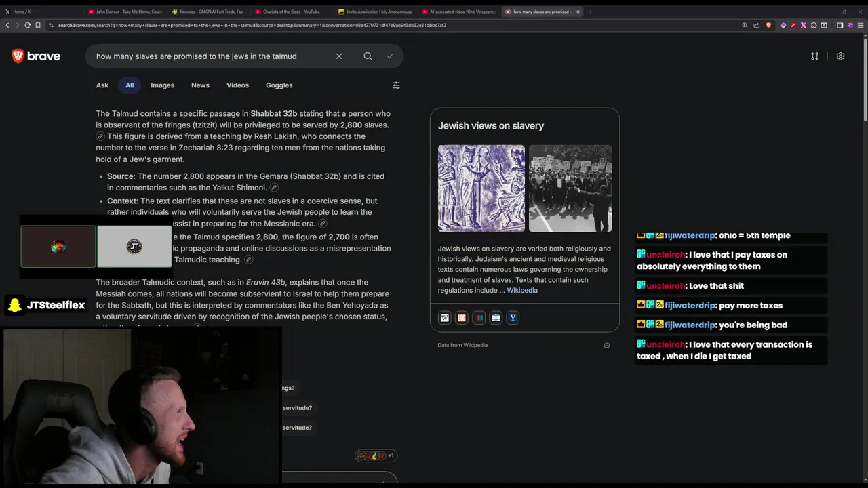
Task: Open the open-book source icon in the infobox
Action: click(496, 318)
